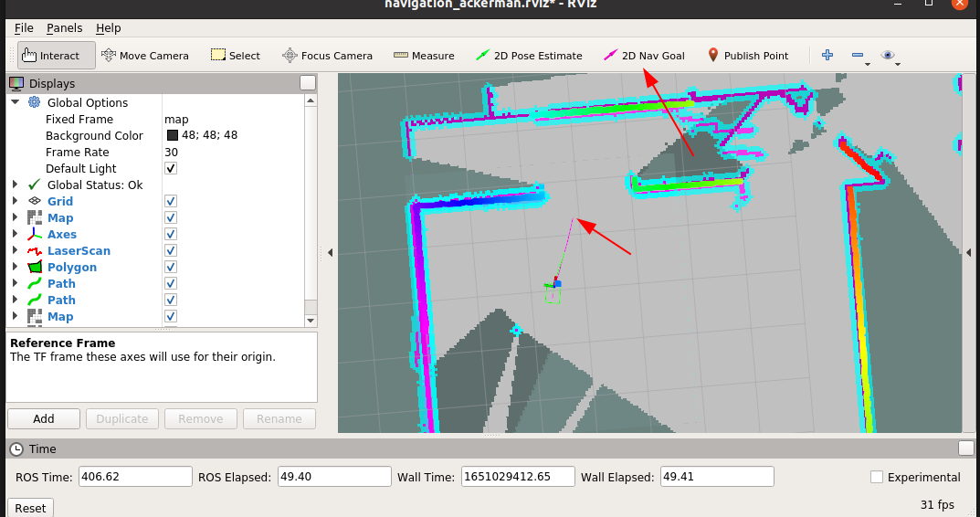The width and height of the screenshot is (980, 517).
Task: Toggle the Grid display checkbox
Action: pos(171,201)
